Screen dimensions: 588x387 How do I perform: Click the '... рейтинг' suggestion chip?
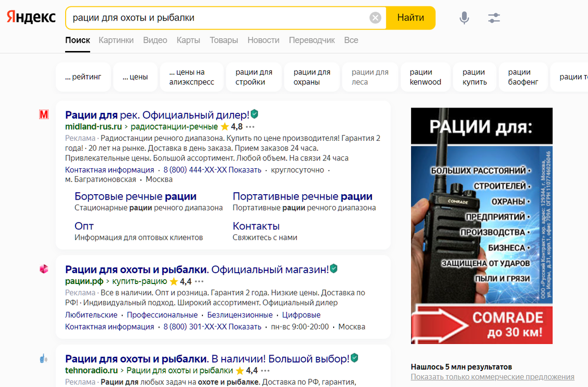click(83, 77)
